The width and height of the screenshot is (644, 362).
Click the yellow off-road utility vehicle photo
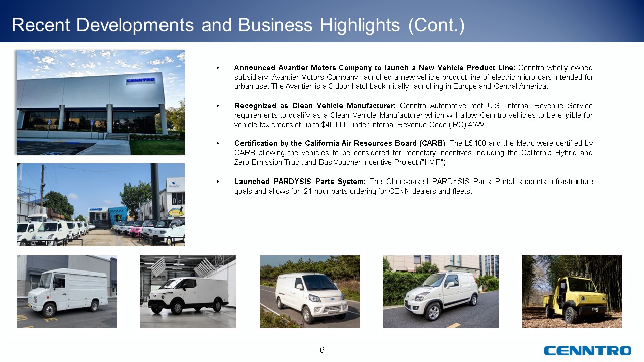click(x=572, y=292)
